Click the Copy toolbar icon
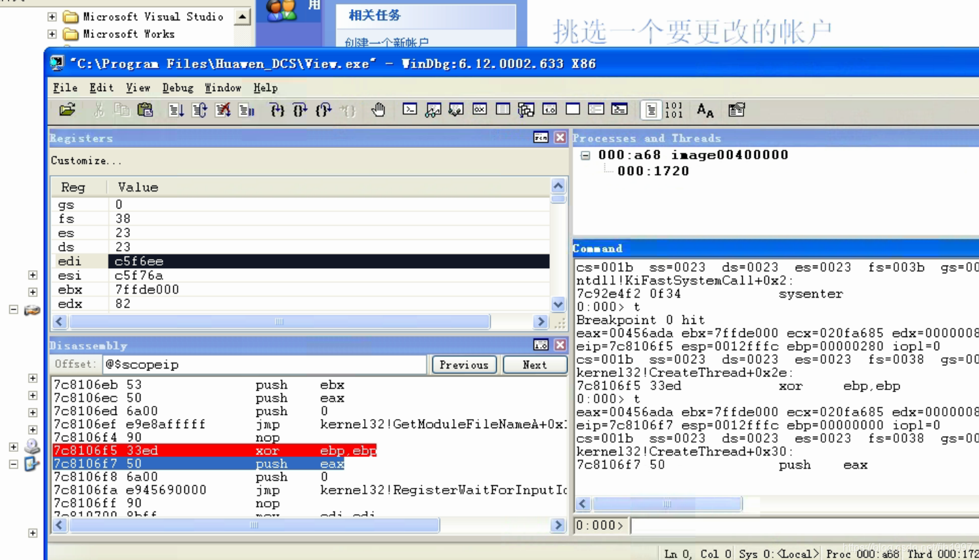Screen dimensions: 979x560 121,110
